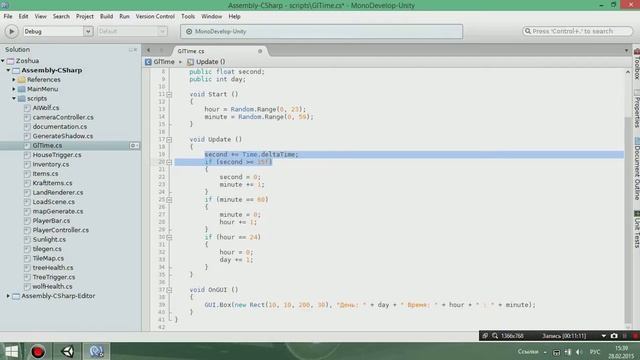Viewport: 640px width, 360px height.
Task: Open the Document Outline side pad
Action: [x=636, y=169]
